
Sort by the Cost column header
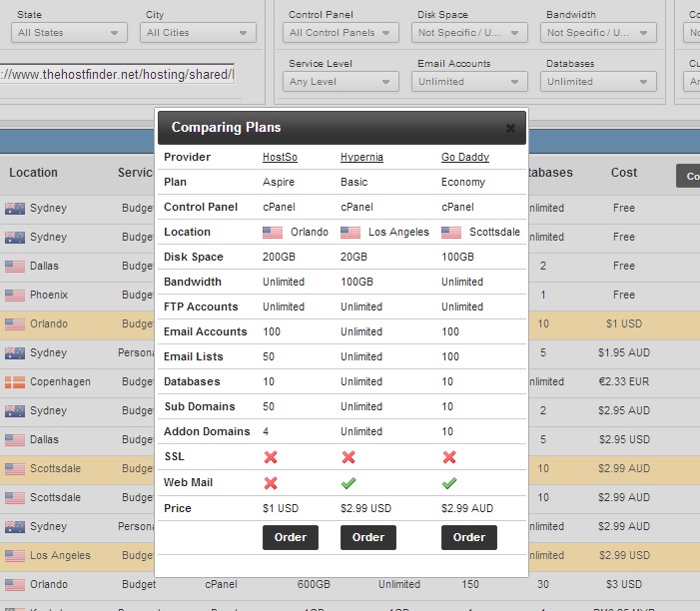624,173
